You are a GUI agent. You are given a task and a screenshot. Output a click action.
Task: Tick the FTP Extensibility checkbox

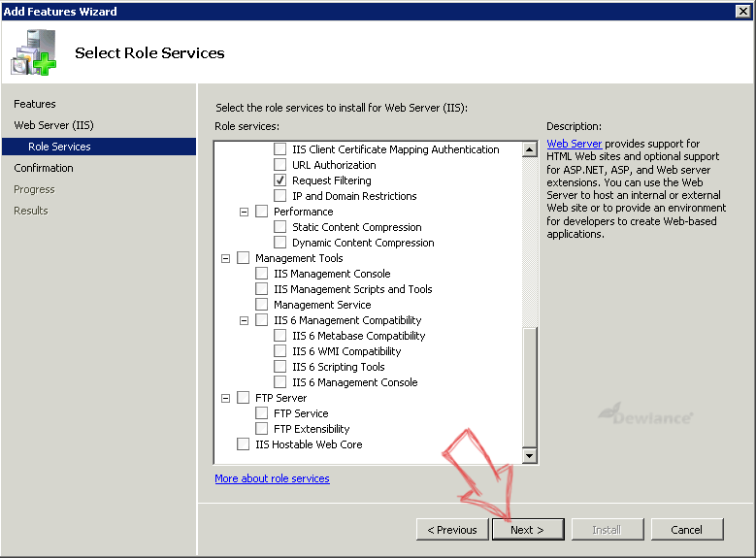point(261,428)
